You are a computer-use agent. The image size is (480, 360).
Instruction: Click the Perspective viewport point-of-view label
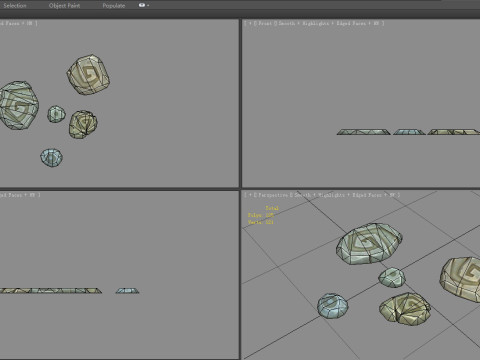coord(273,195)
